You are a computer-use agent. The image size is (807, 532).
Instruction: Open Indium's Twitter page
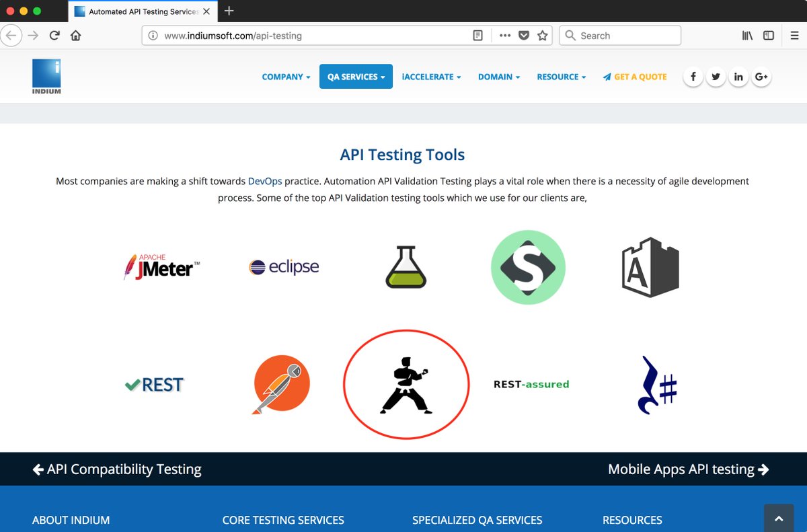[x=716, y=77]
